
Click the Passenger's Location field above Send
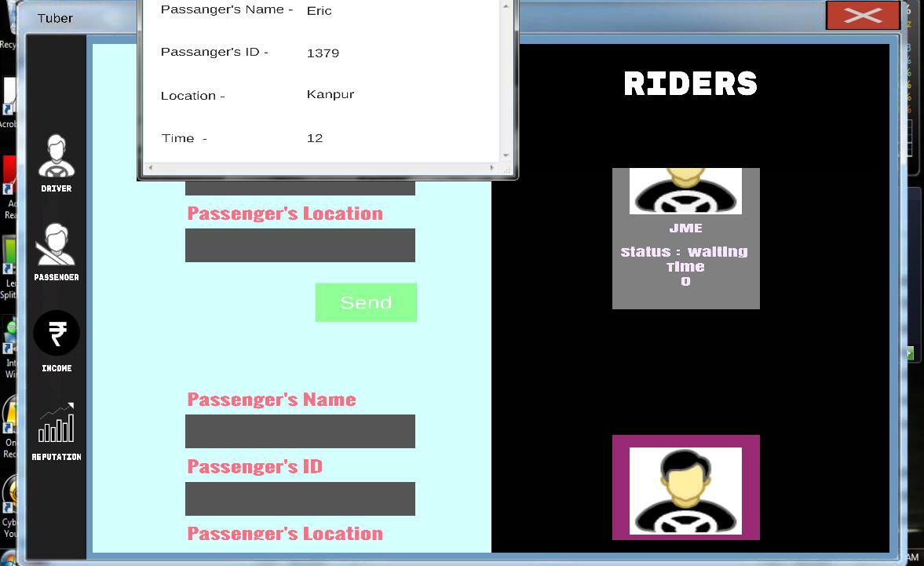point(300,246)
